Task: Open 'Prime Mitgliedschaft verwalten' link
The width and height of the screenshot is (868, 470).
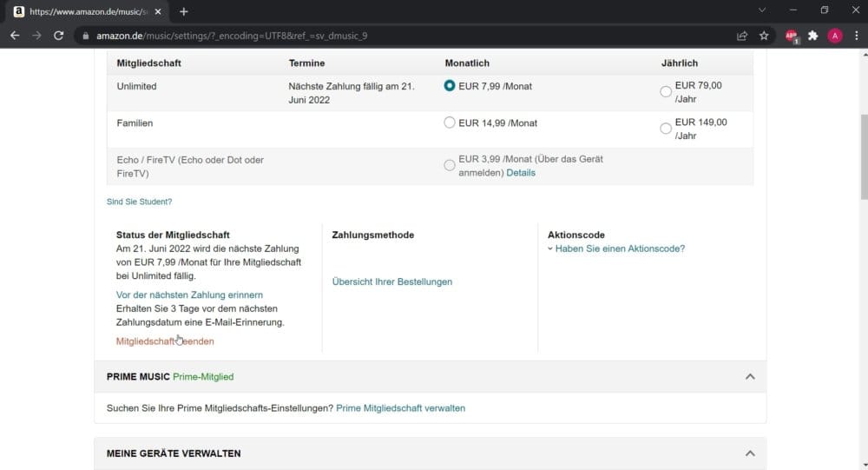Action: coord(400,408)
